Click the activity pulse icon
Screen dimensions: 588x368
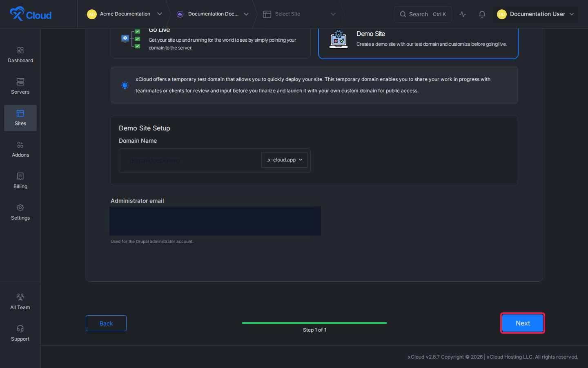463,14
